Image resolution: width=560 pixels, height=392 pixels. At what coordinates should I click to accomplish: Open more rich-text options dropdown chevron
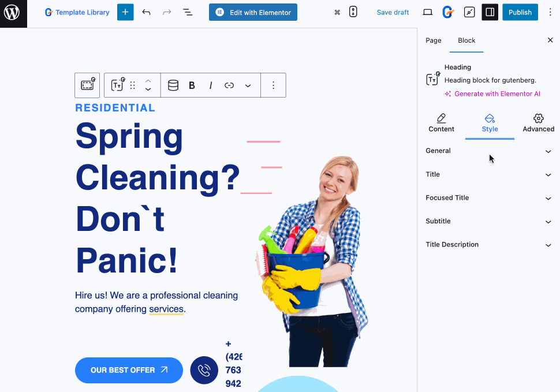click(x=248, y=85)
